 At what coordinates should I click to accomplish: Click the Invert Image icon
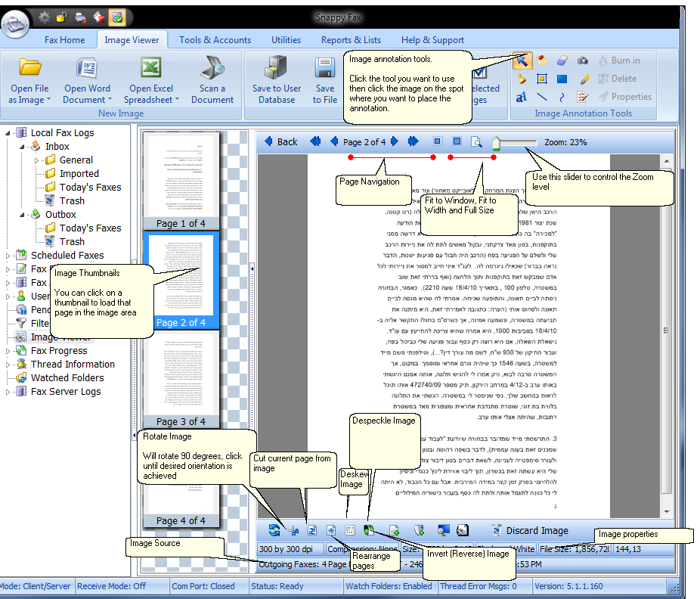point(370,531)
